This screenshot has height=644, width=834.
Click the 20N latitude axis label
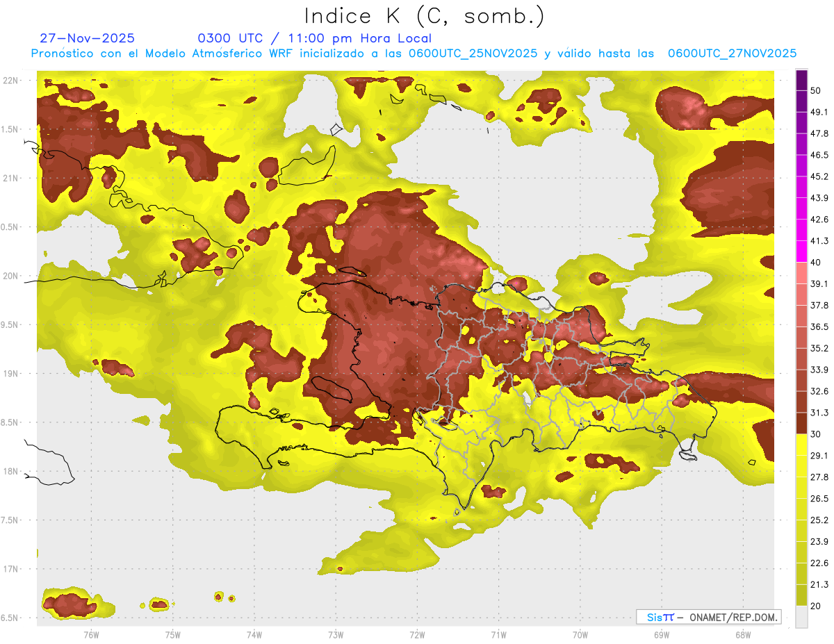pos(10,276)
